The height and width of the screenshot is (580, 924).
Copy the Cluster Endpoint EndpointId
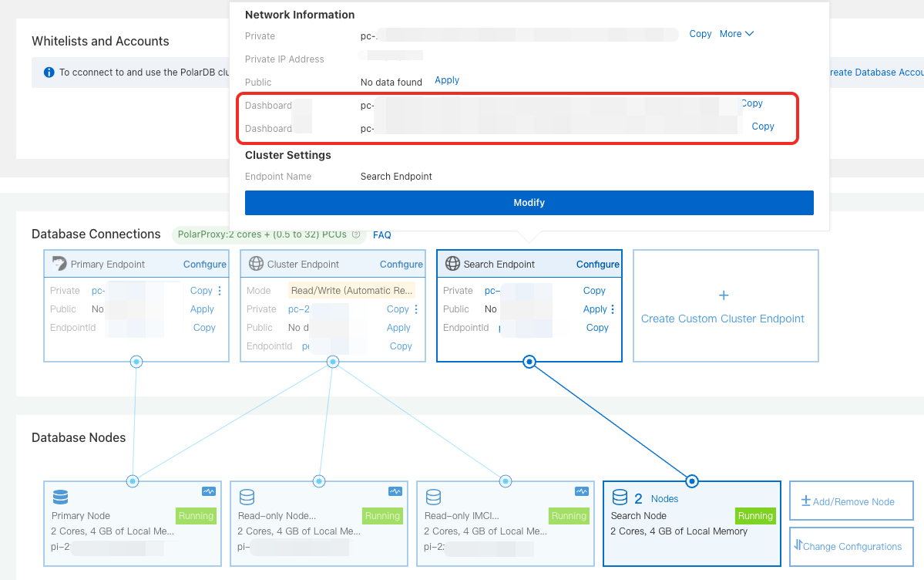tap(401, 346)
